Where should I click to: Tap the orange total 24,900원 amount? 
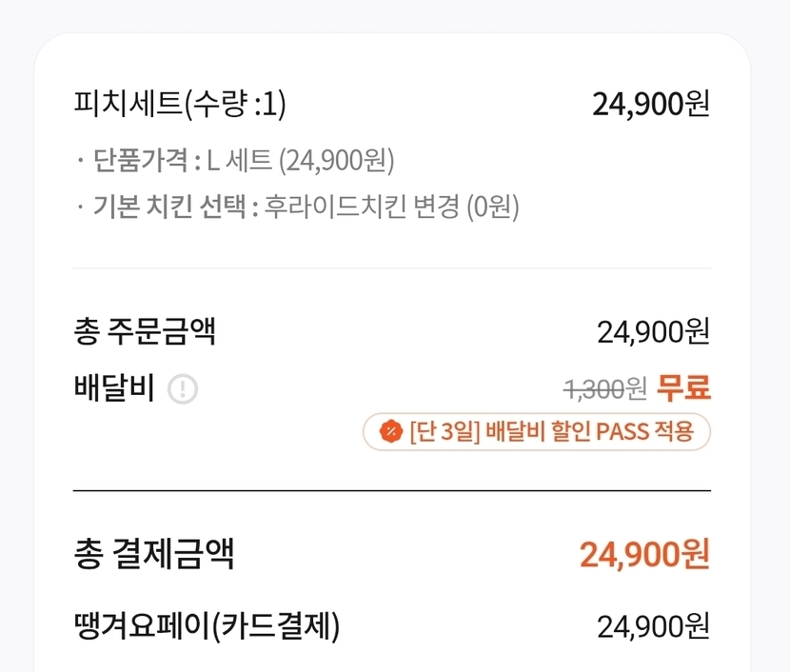click(x=644, y=555)
